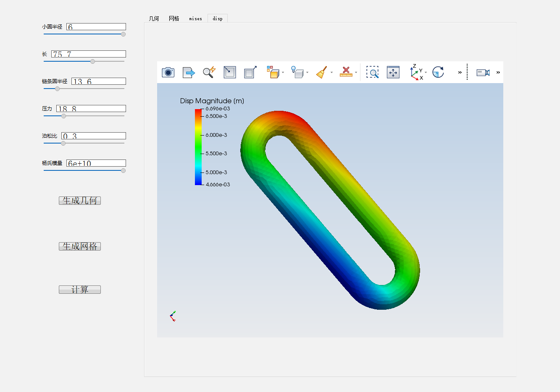Click the export document arrow icon
Viewport: 560px width, 392px height.
189,72
